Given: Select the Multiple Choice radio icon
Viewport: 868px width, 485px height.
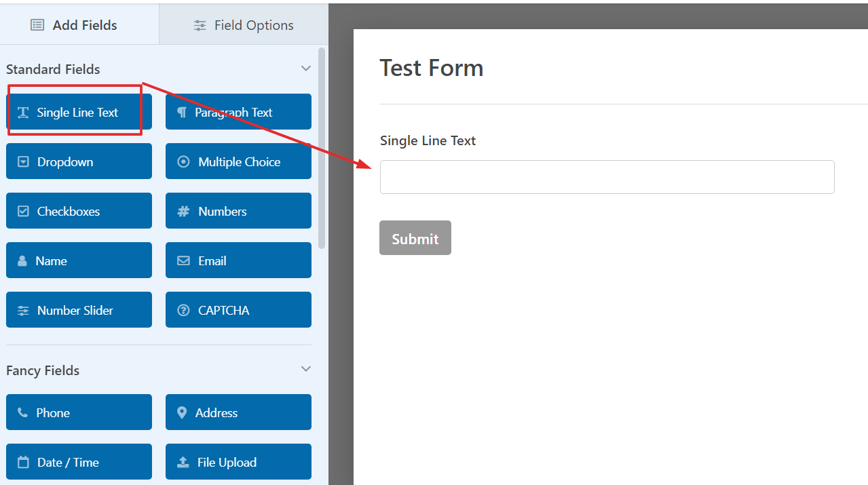Looking at the screenshot, I should pos(182,161).
